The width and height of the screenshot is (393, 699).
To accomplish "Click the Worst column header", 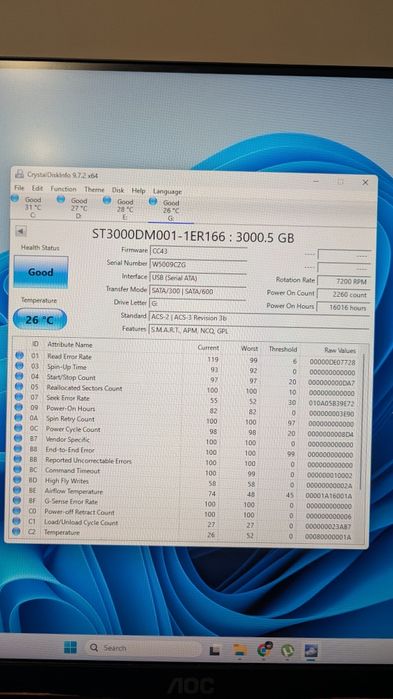I will [249, 348].
